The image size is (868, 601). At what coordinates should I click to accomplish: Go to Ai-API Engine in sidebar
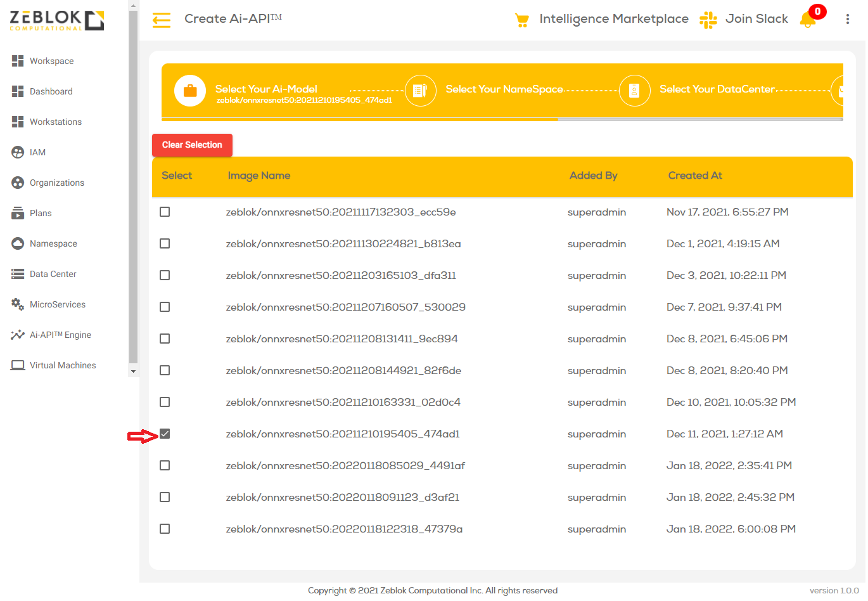click(60, 335)
